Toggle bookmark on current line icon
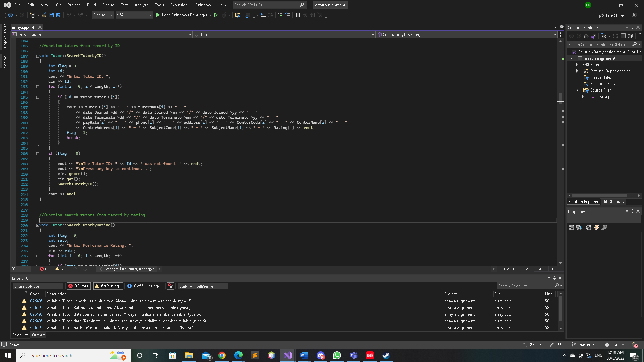This screenshot has width=644, height=362. (x=298, y=15)
